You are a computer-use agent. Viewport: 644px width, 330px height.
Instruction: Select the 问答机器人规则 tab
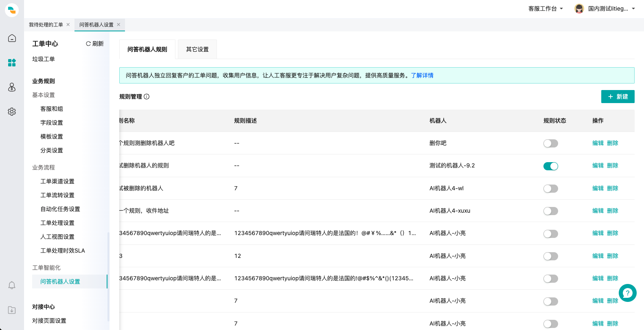coord(147,49)
